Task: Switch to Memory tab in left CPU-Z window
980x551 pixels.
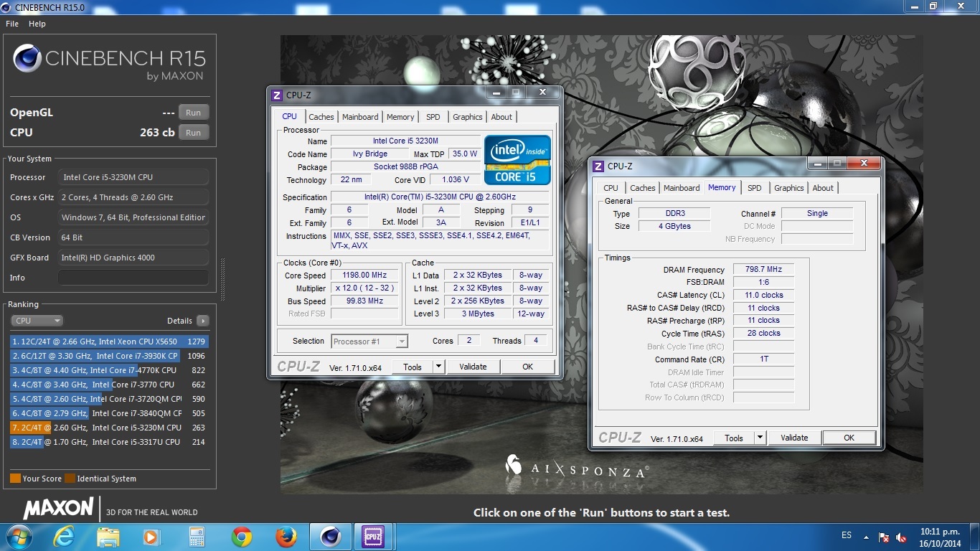Action: (x=400, y=117)
